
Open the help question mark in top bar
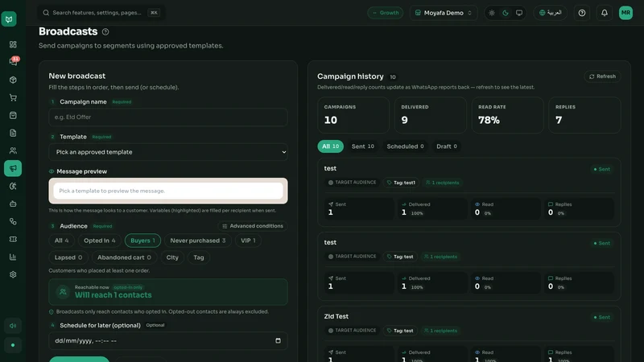click(582, 13)
